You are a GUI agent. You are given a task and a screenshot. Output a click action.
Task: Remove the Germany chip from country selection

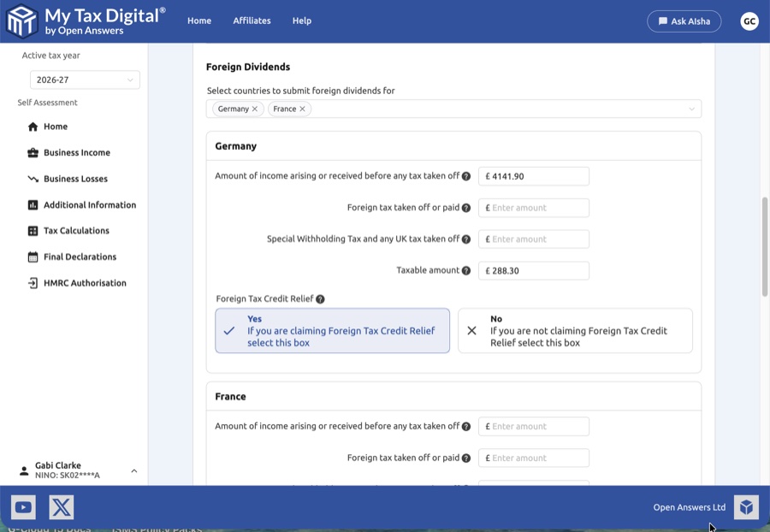tap(255, 109)
